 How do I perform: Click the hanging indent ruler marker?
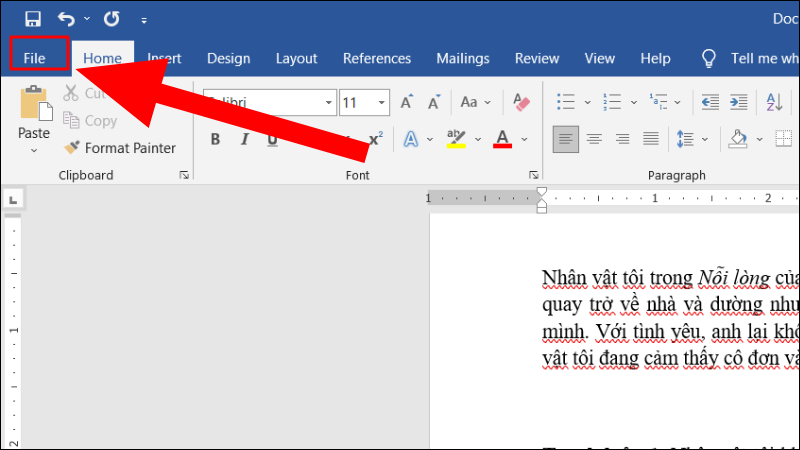pos(541,203)
